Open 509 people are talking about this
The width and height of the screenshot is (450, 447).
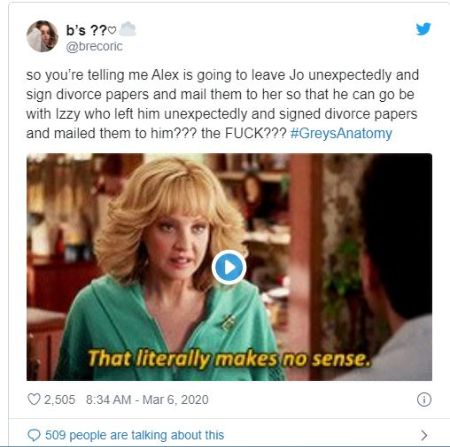(134, 435)
